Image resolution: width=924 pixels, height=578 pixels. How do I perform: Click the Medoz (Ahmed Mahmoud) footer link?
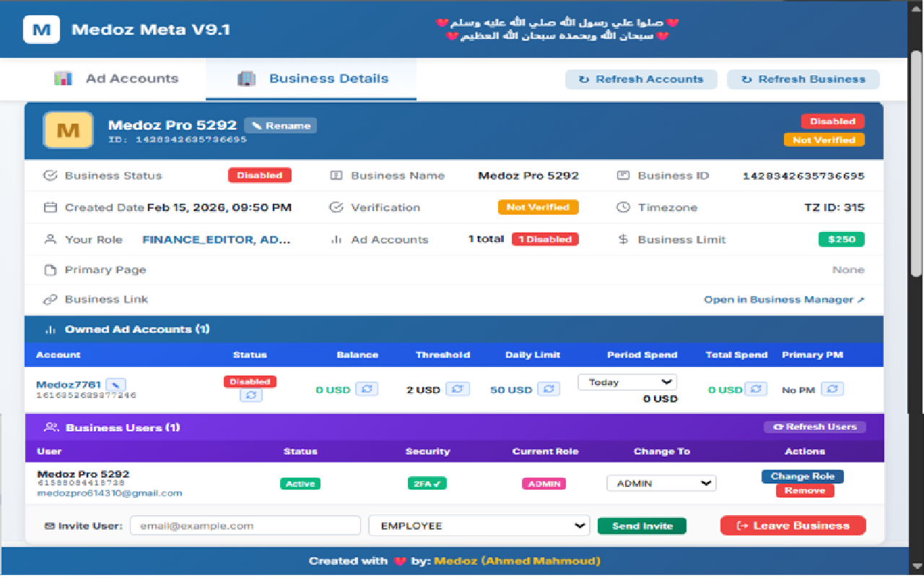(x=518, y=561)
